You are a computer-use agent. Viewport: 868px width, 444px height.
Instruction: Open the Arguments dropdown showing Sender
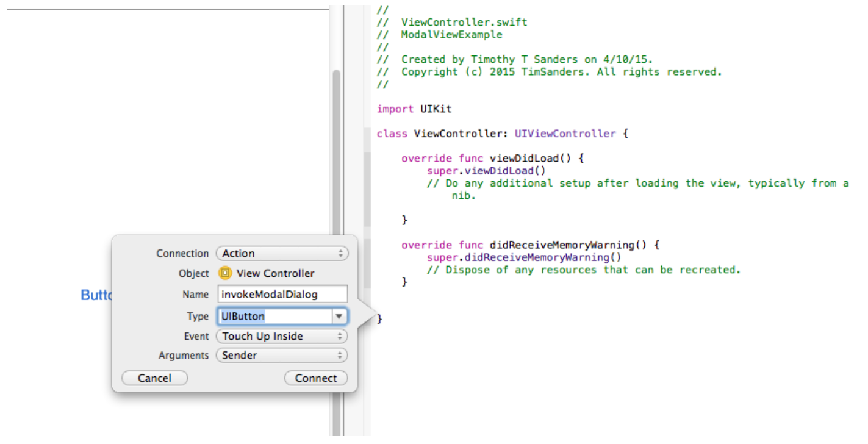[281, 356]
